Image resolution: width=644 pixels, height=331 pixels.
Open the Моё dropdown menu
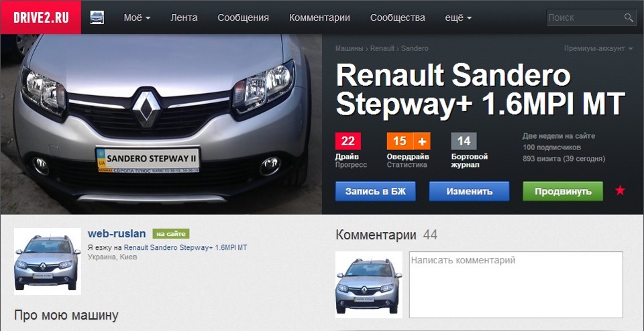(x=137, y=17)
